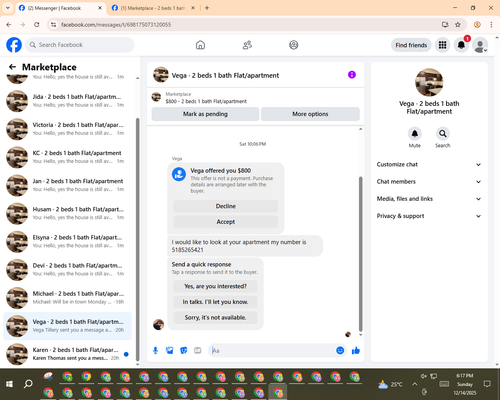Viewport: 500px width, 400px height.
Task: Show hidden system tray icons
Action: coord(414,384)
